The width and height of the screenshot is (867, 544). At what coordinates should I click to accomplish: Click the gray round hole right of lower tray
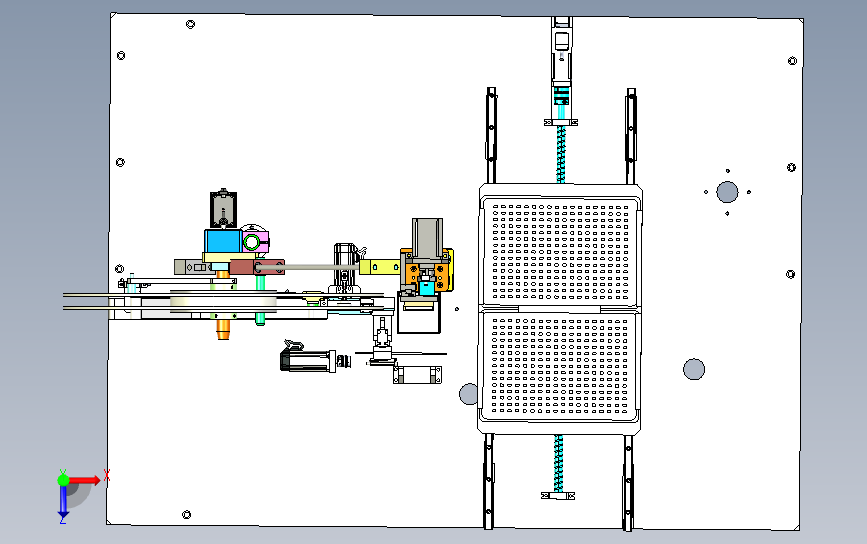point(694,369)
